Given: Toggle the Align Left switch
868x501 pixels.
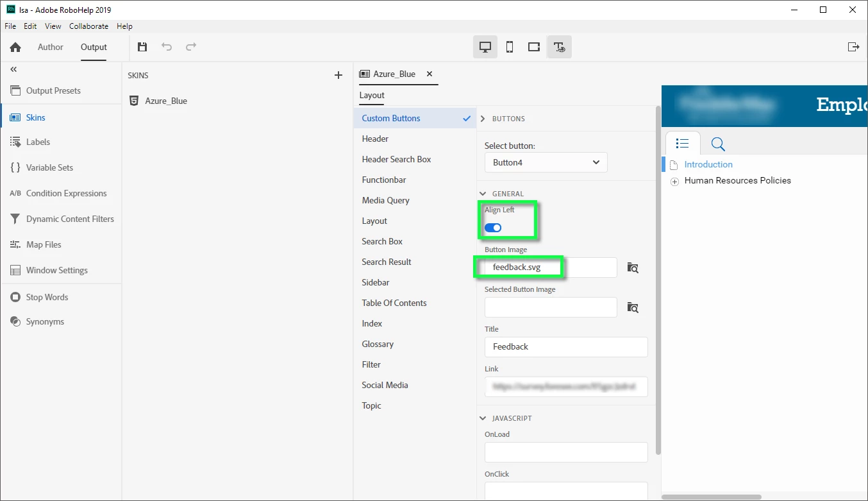Looking at the screenshot, I should [493, 228].
